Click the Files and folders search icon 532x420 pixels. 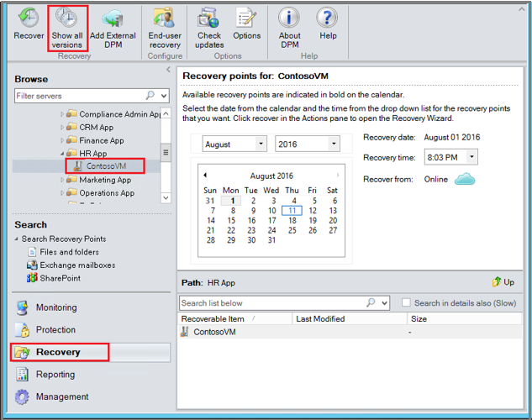tap(32, 252)
